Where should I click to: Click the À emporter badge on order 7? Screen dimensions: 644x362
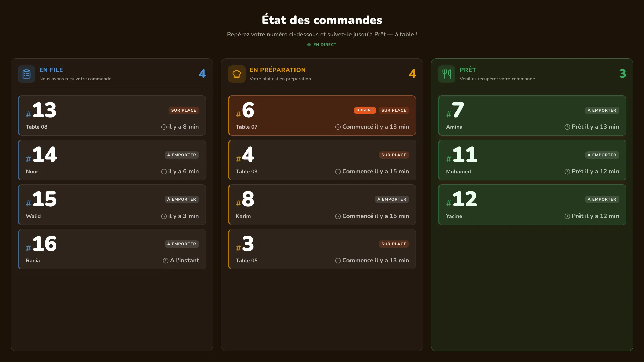[x=602, y=110]
